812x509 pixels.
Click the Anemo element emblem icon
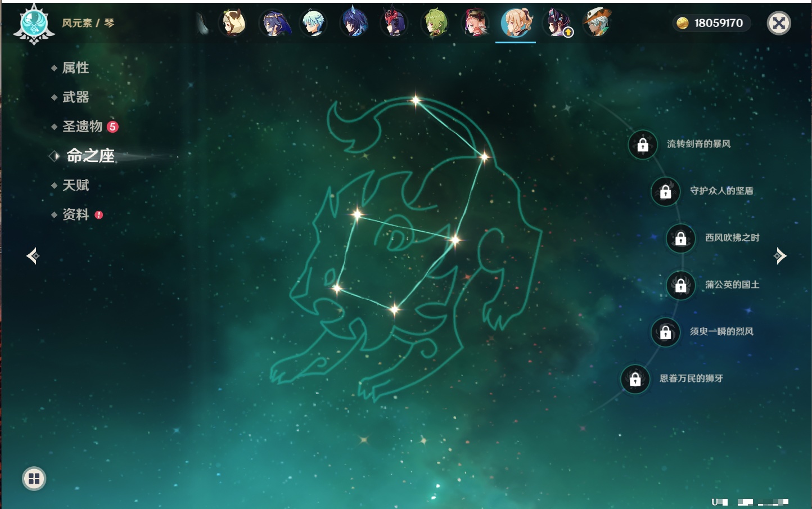[34, 24]
